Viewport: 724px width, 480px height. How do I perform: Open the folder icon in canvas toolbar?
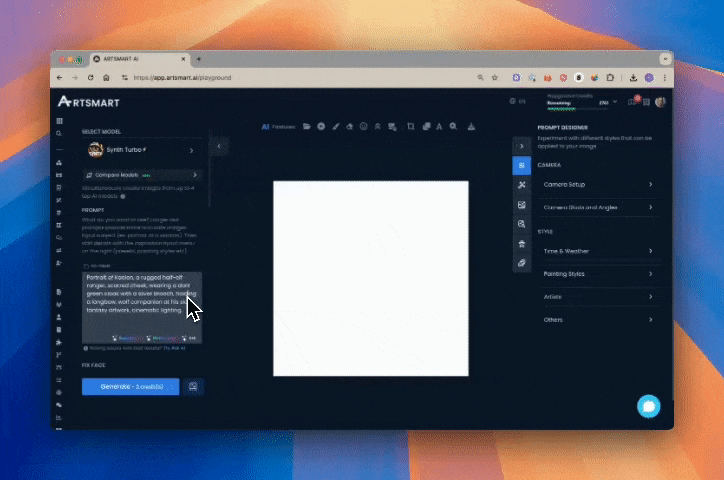pyautogui.click(x=307, y=127)
